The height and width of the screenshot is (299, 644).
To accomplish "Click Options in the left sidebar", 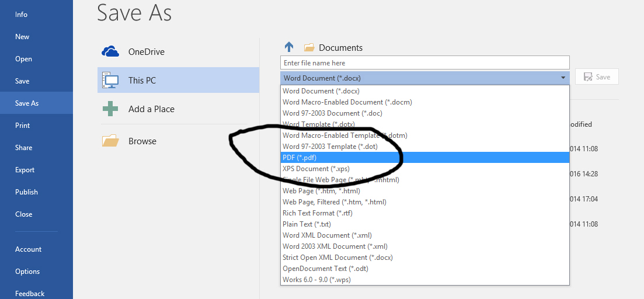I will tap(27, 272).
